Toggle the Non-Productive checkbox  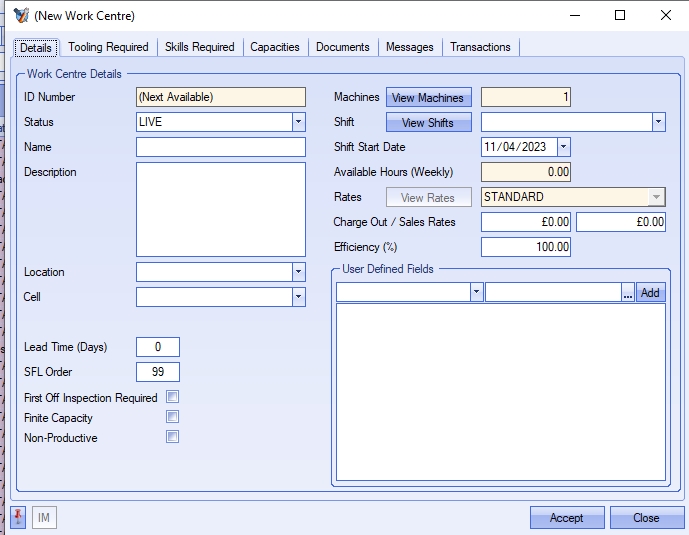(x=172, y=437)
